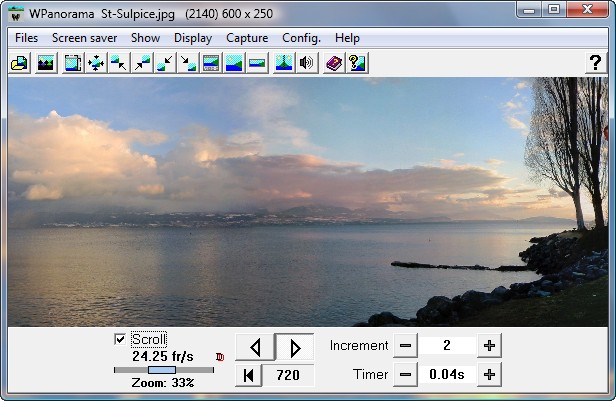Decrease the Increment value with minus
The width and height of the screenshot is (616, 401).
pos(405,346)
